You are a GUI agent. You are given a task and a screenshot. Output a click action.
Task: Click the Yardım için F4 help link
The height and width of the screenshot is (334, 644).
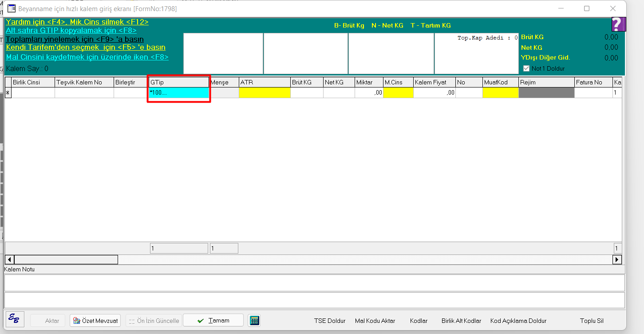77,22
